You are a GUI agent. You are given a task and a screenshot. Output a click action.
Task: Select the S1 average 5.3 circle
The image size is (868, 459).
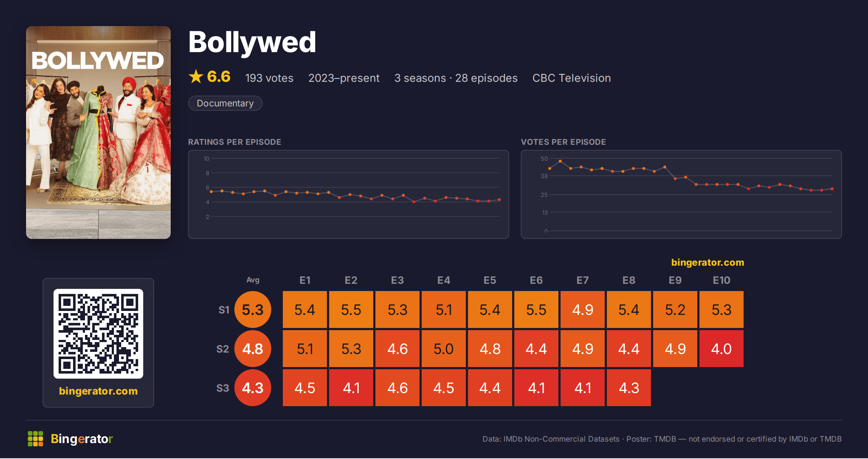tap(253, 310)
